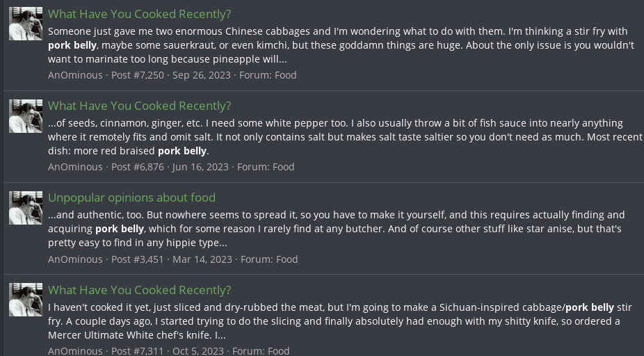Open AnOminous profile in the Post #3,451 row

click(x=75, y=259)
